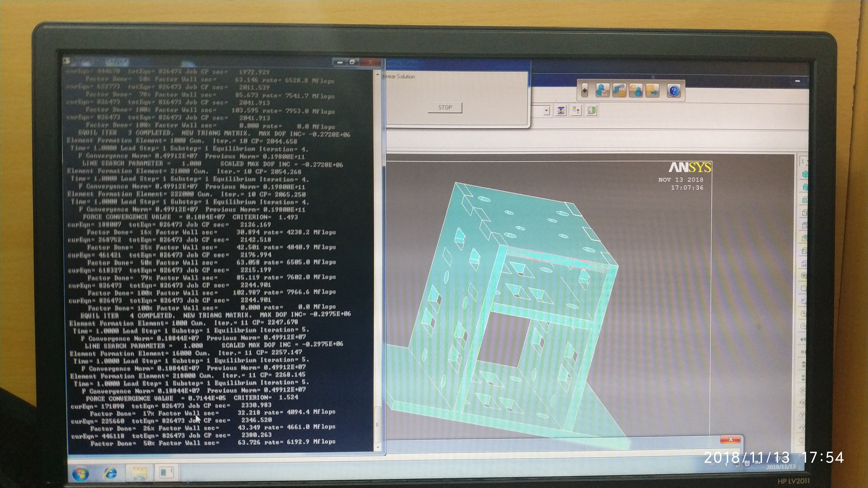Viewport: 868px width, 488px height.
Task: Click the Zoom In plus magnifier icon
Action: (x=803, y=314)
